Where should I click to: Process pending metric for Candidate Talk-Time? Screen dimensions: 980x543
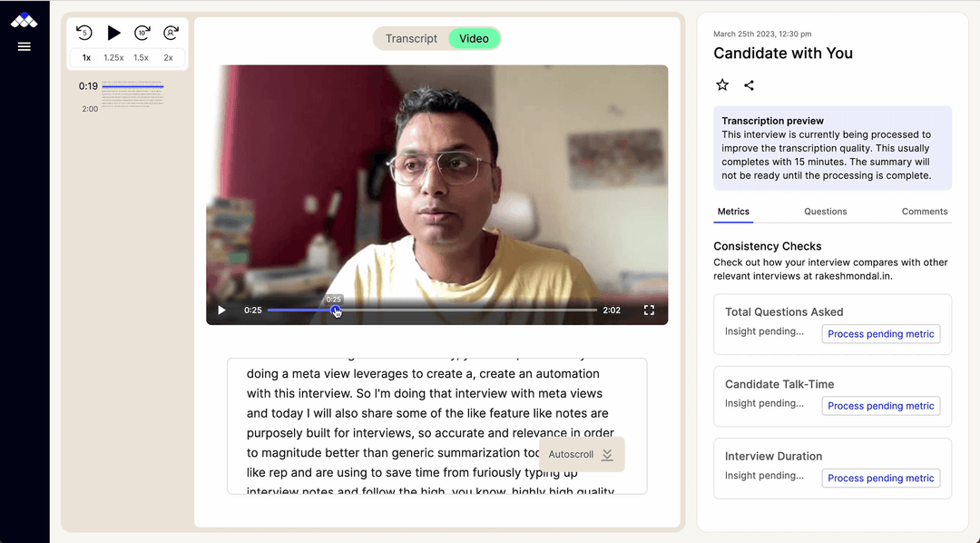pyautogui.click(x=880, y=406)
